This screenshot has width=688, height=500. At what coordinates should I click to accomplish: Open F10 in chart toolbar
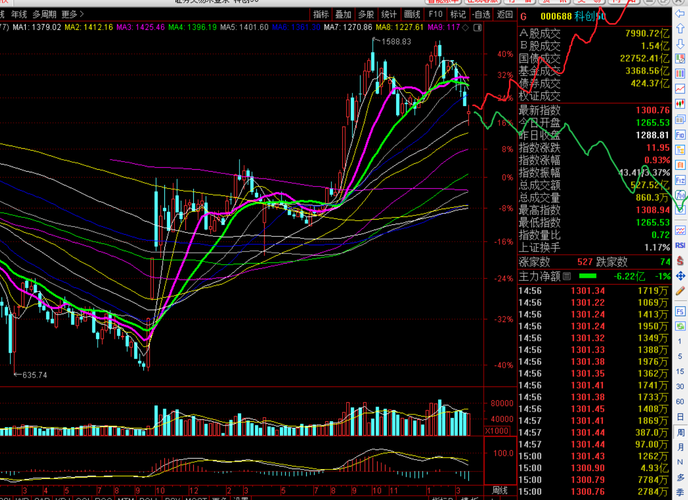coord(435,14)
